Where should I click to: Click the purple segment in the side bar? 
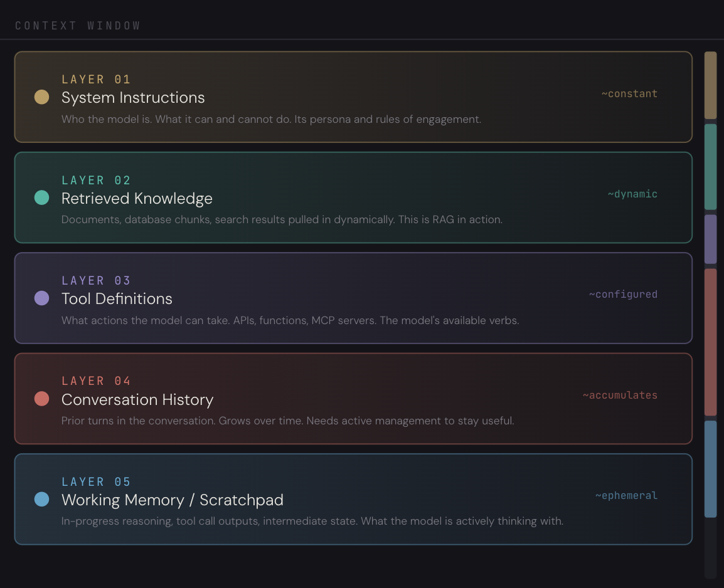[x=710, y=239]
